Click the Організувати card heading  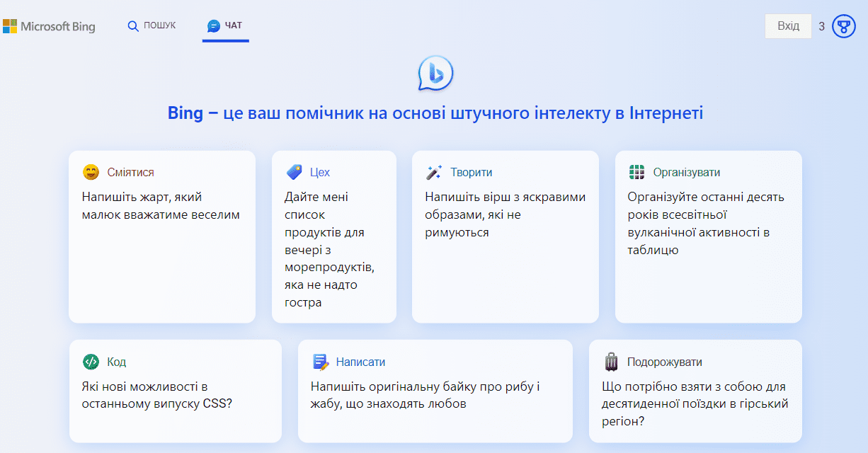pos(687,172)
